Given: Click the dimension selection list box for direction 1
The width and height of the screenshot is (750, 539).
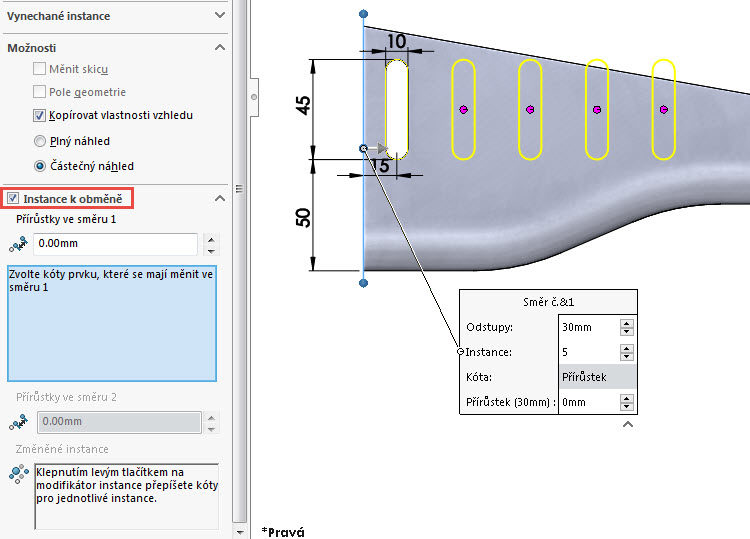Looking at the screenshot, I should [112, 323].
